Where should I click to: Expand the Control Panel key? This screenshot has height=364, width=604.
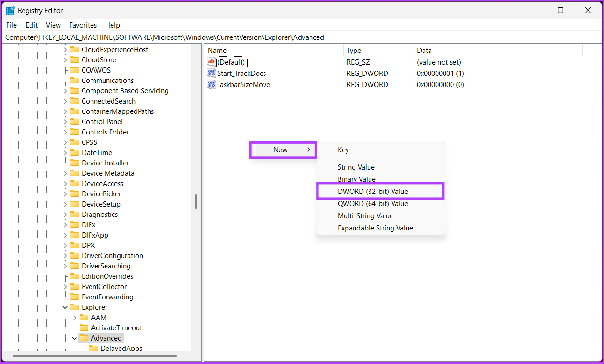[x=65, y=122]
